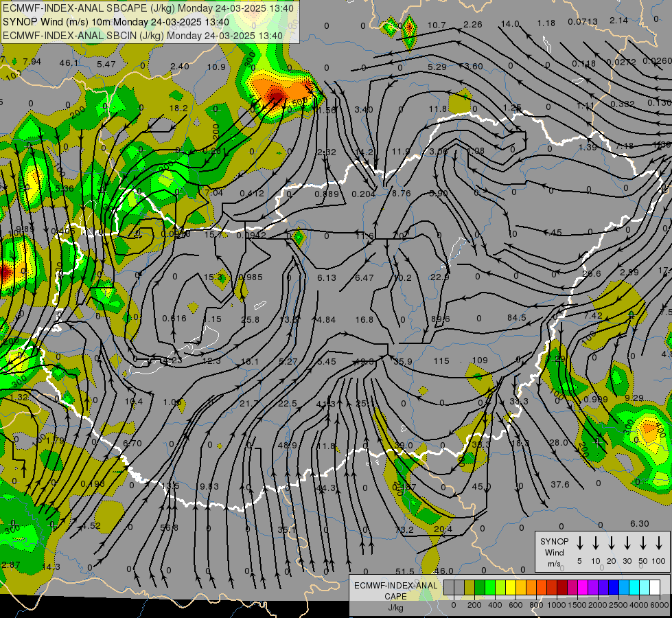The width and height of the screenshot is (672, 618).
Task: Click the map value '10.7' near top
Action: (x=437, y=25)
